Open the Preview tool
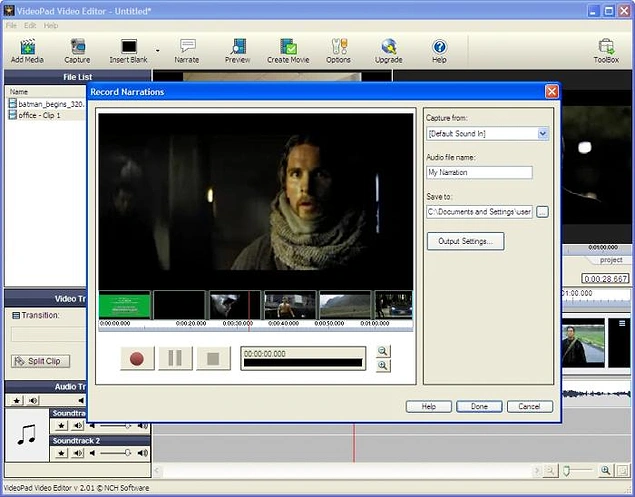The height and width of the screenshot is (497, 635). click(x=238, y=51)
